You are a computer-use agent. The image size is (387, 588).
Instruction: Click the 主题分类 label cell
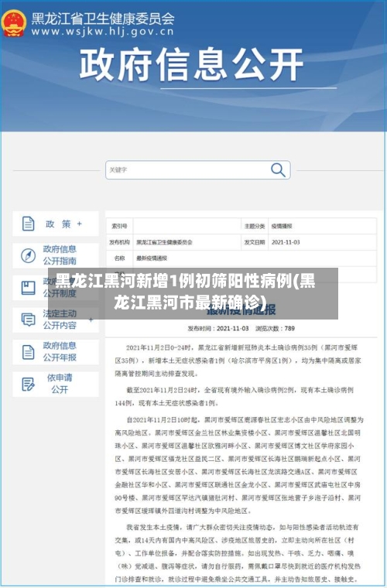[x=255, y=226]
